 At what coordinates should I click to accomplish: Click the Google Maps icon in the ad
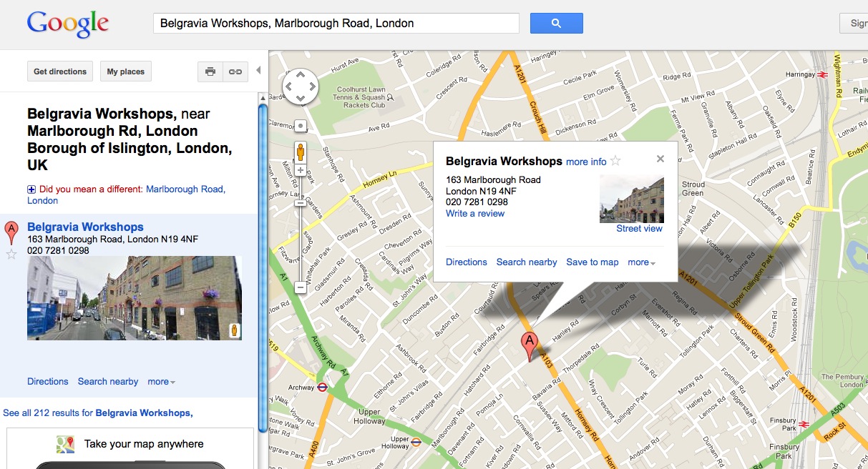point(66,445)
